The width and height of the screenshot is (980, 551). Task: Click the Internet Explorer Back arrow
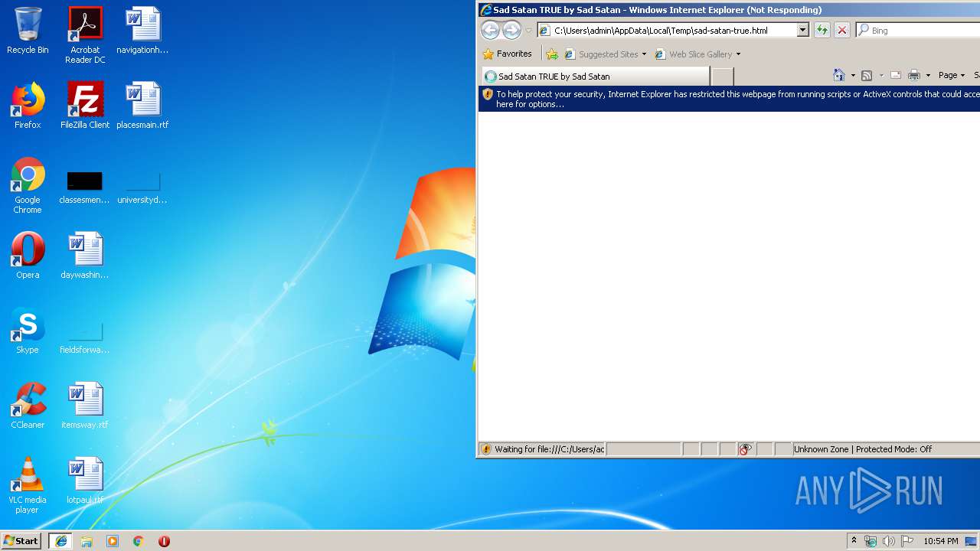click(490, 30)
